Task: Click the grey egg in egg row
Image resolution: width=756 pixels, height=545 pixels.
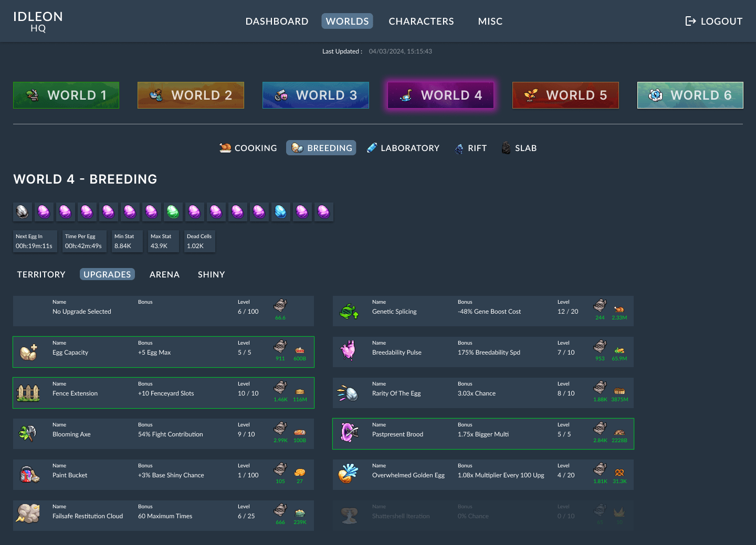Action: pos(23,212)
